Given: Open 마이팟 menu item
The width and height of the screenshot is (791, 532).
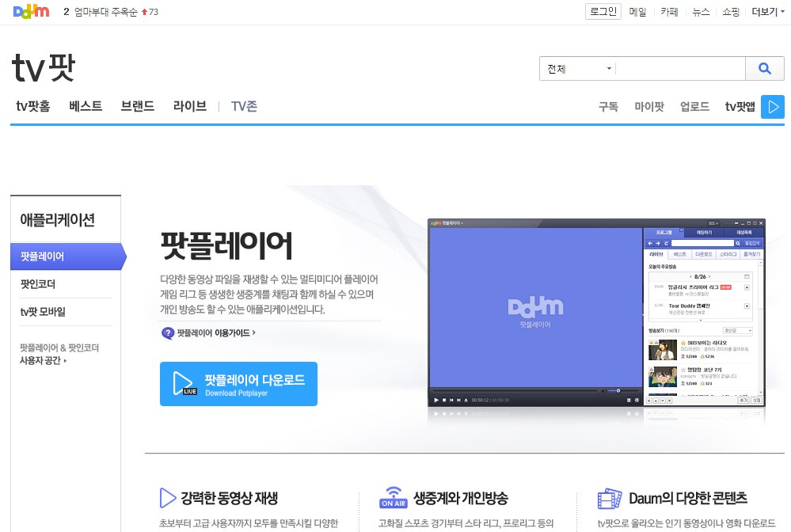Looking at the screenshot, I should point(649,106).
